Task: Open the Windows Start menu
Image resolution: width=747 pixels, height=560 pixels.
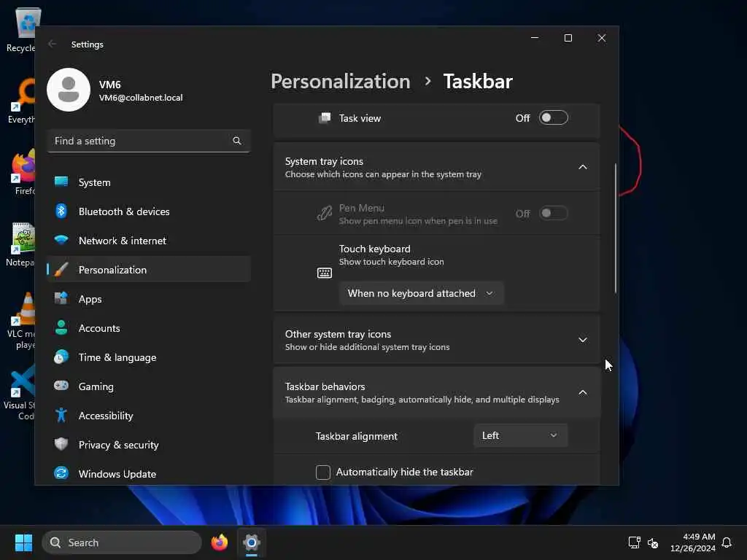Action: click(23, 542)
